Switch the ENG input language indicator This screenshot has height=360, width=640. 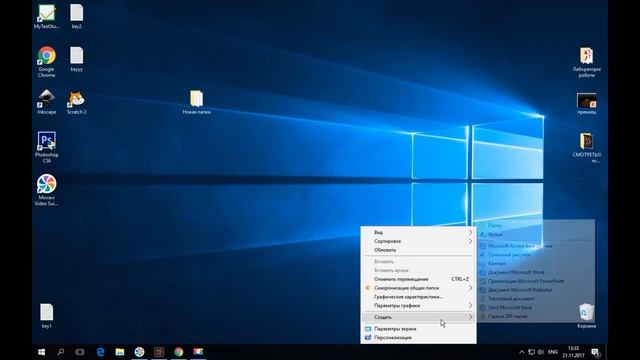point(553,352)
